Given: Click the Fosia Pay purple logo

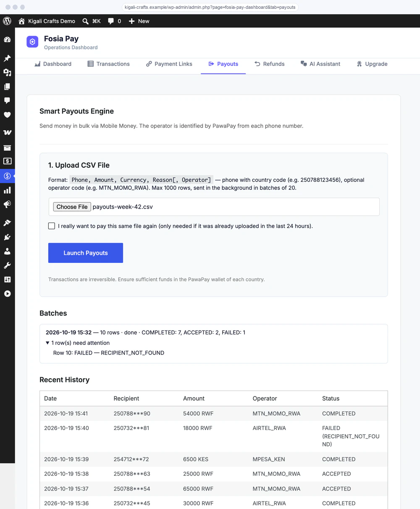Looking at the screenshot, I should (x=32, y=42).
